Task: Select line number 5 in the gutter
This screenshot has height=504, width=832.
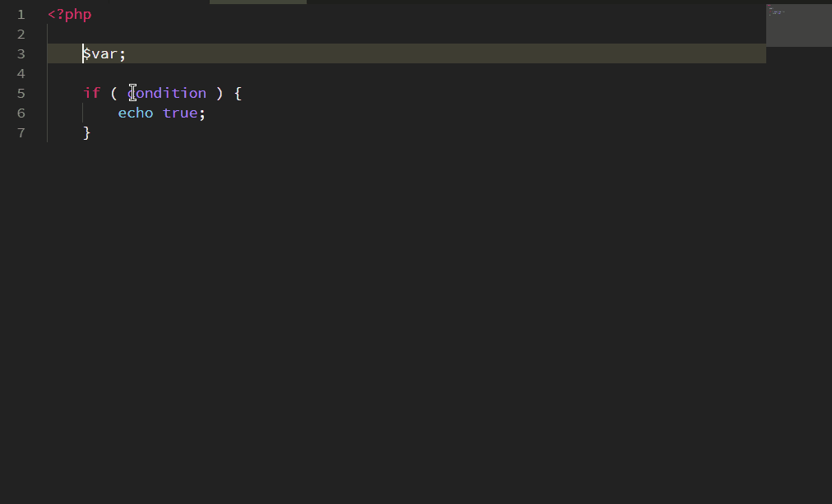Action: point(21,93)
